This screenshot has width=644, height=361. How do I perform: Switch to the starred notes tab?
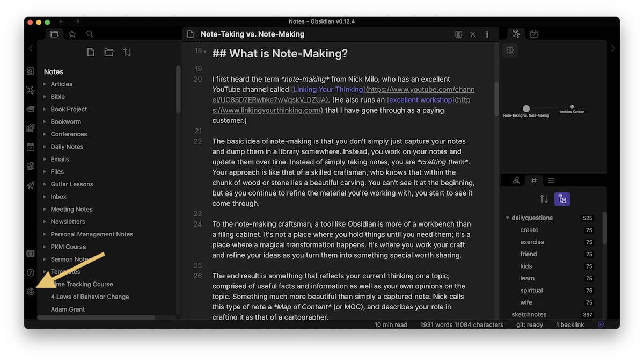click(72, 34)
